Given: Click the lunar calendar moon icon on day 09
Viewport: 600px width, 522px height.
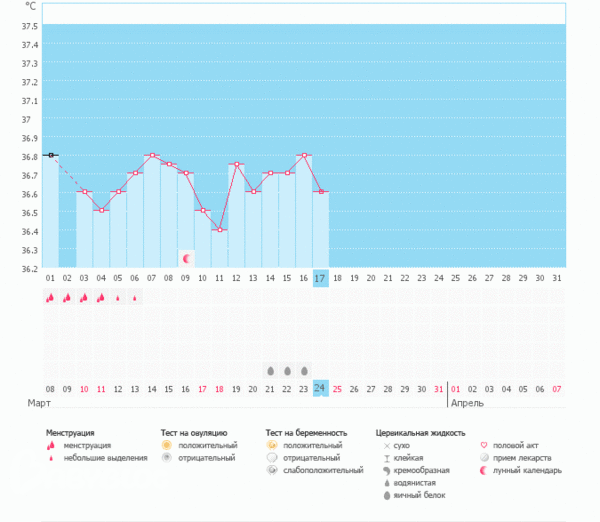Looking at the screenshot, I should pos(186,258).
